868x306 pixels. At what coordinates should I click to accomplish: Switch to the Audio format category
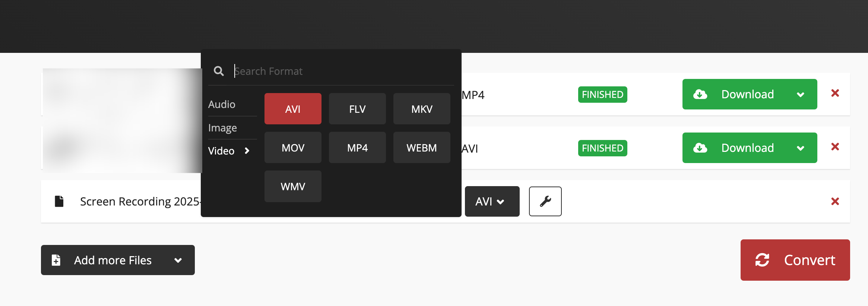(222, 104)
